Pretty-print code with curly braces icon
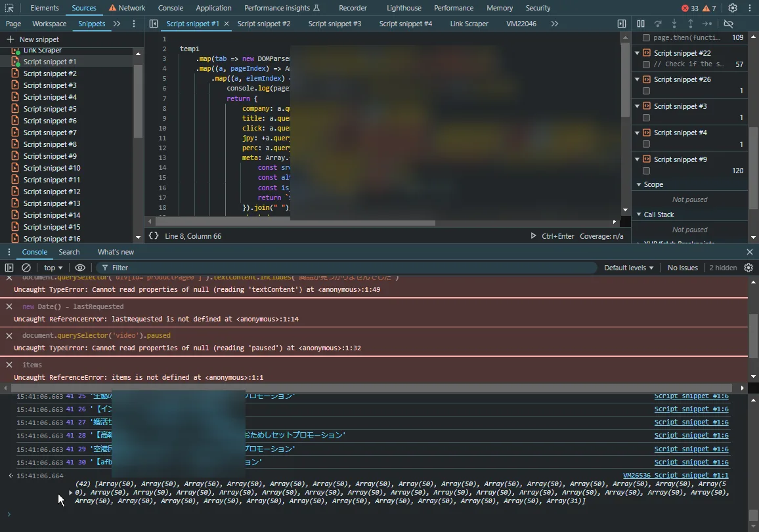The height and width of the screenshot is (532, 759). click(154, 235)
